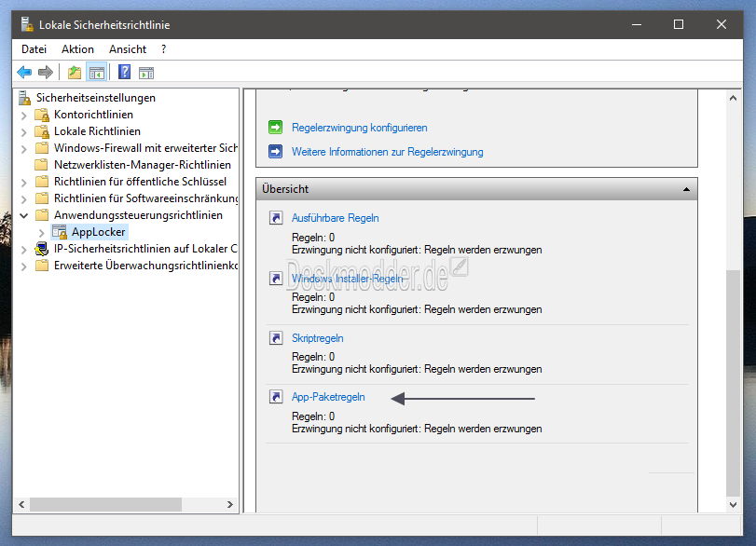Click the shortcut icon beside Skriptregeln
The image size is (756, 546).
point(276,338)
